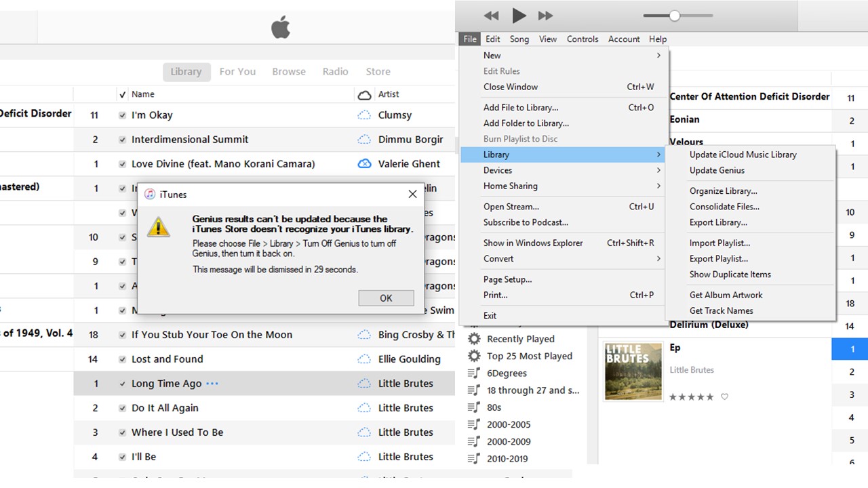Select the 18 through 27 playlist
This screenshot has height=488, width=868.
pos(533,390)
